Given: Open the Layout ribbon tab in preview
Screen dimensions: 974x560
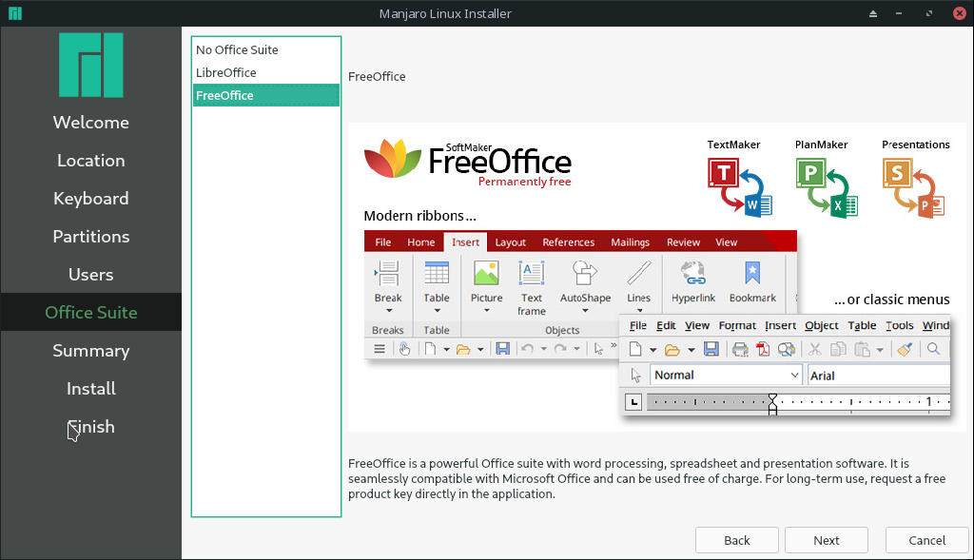Looking at the screenshot, I should (x=510, y=242).
